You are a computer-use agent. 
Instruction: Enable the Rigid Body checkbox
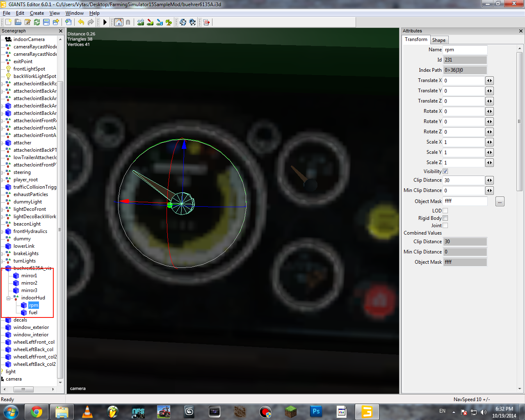click(445, 218)
